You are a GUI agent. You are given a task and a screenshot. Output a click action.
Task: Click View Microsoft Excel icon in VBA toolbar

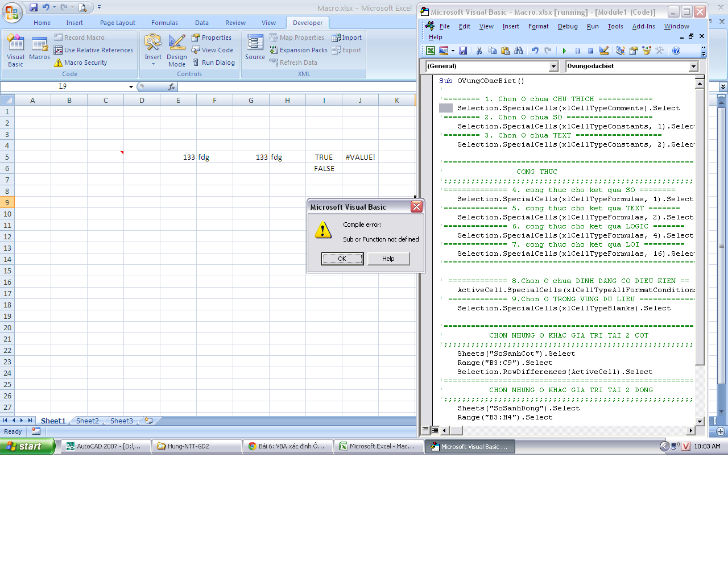[431, 51]
